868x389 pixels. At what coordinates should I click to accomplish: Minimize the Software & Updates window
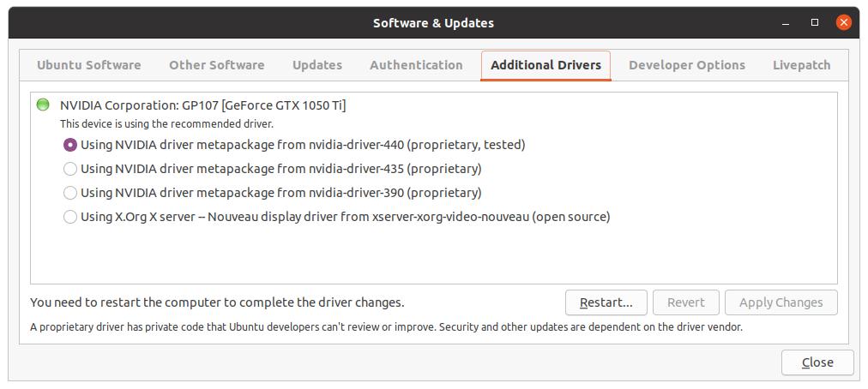coord(786,22)
